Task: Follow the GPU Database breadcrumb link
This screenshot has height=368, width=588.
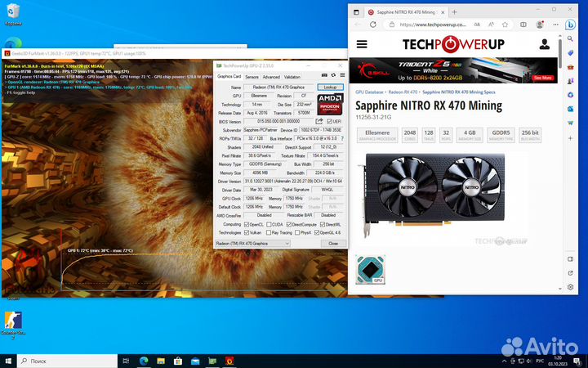Action: click(369, 92)
